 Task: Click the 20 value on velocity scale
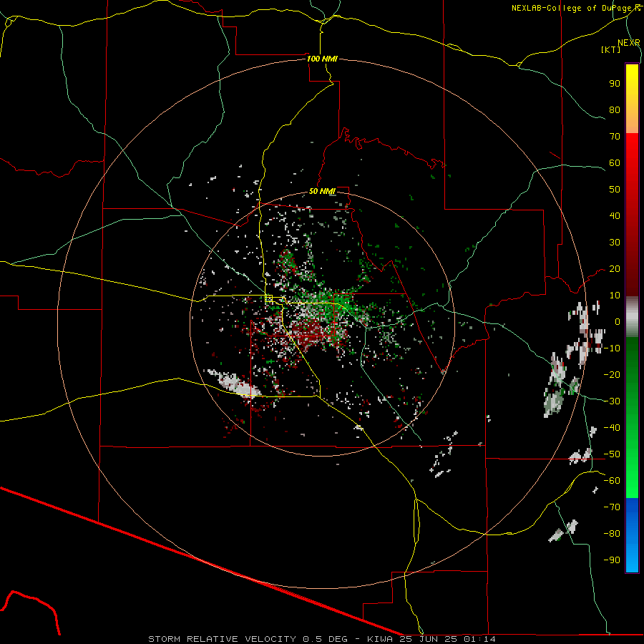(615, 268)
